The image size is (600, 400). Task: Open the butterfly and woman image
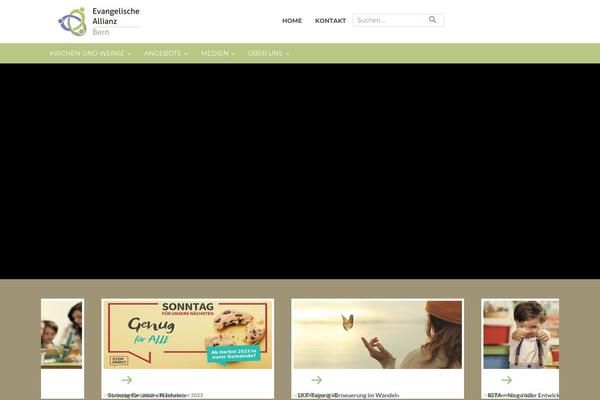click(x=377, y=335)
